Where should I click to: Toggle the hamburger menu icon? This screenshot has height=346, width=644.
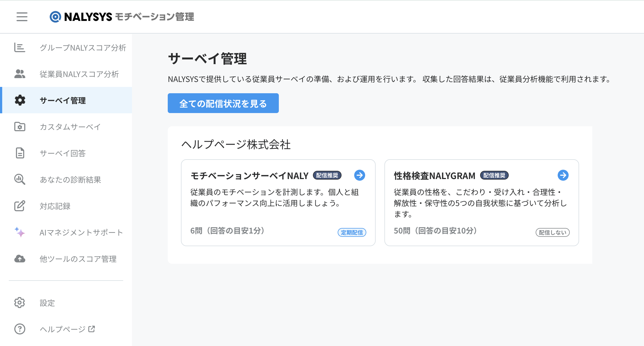coord(22,17)
